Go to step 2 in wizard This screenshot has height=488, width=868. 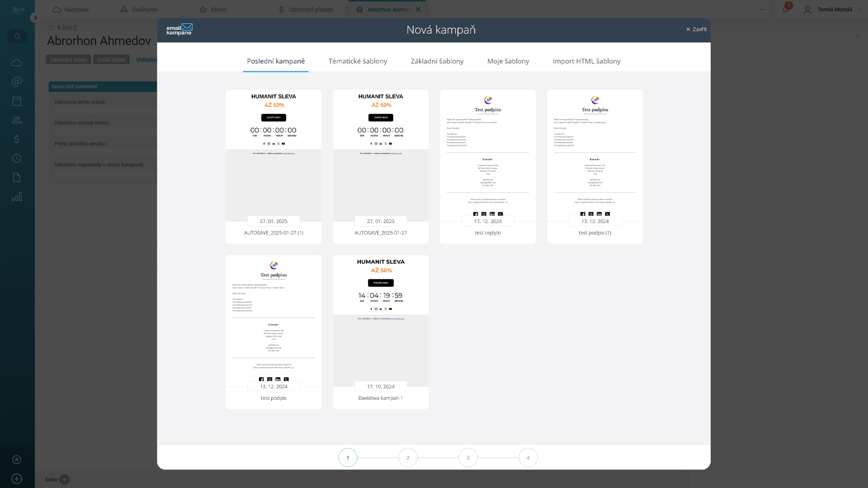[408, 458]
